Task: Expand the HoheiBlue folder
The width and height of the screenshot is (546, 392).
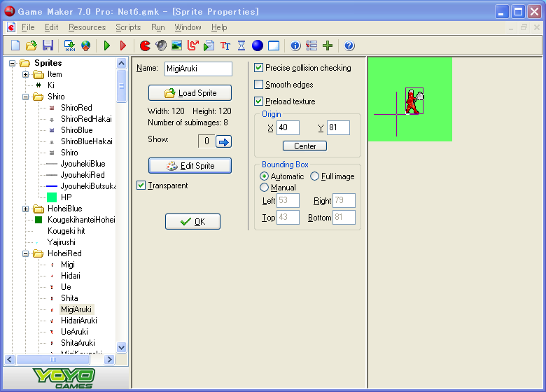Action: [25, 209]
